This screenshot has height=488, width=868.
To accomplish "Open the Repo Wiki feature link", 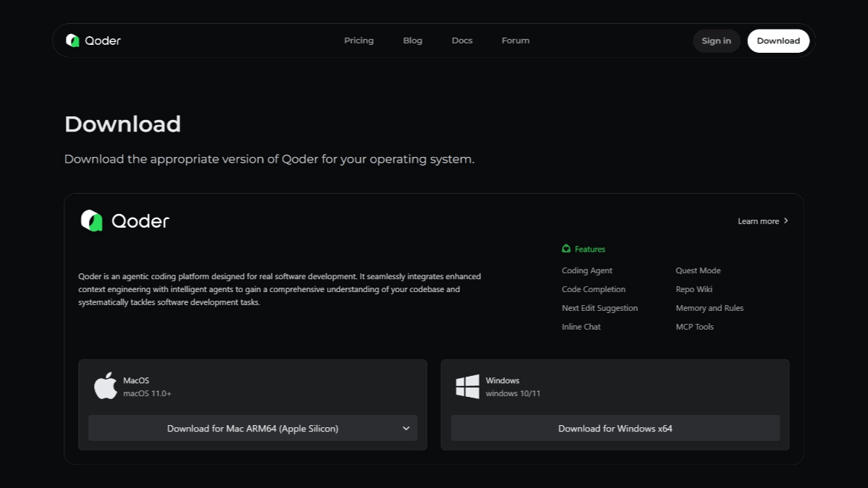I will [x=694, y=289].
